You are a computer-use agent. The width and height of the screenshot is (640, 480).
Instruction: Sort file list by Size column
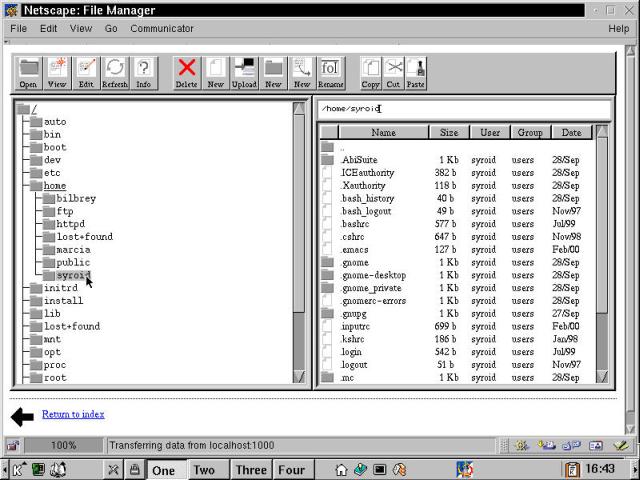tap(448, 132)
